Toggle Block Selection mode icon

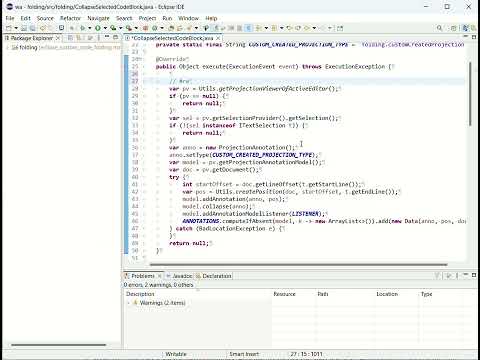pyautogui.click(x=239, y=28)
